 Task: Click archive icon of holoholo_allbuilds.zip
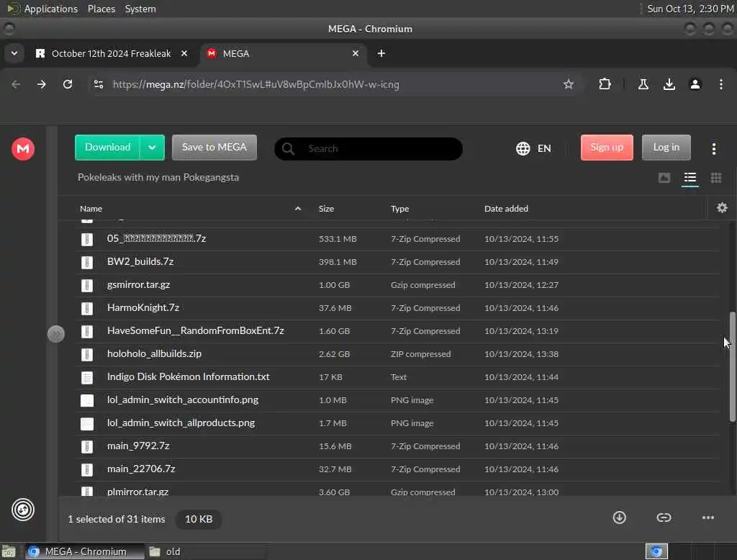[x=87, y=354]
